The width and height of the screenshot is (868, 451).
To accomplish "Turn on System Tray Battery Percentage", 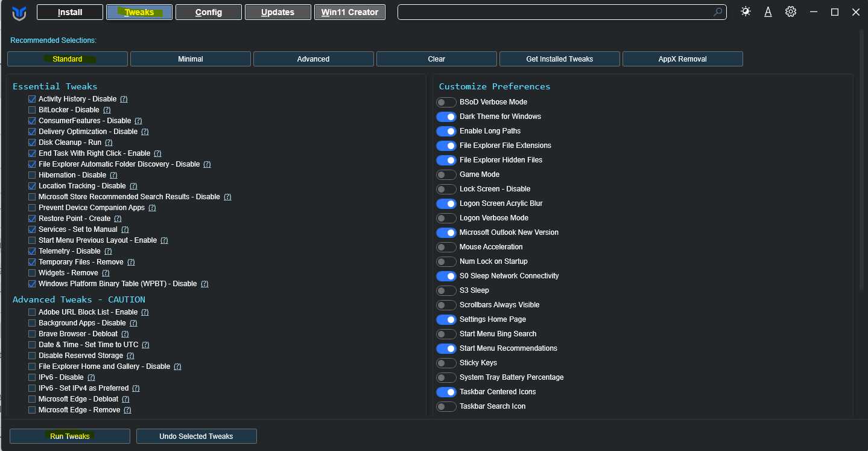I will [x=446, y=377].
